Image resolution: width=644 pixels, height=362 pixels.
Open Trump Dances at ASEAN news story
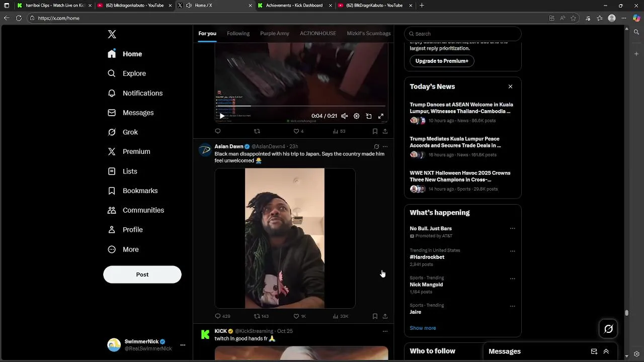(462, 112)
